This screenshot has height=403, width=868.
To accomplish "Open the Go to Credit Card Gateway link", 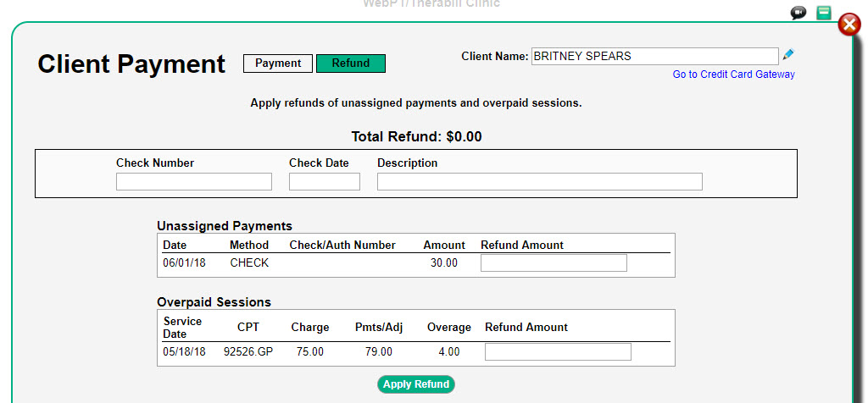I will [733, 74].
